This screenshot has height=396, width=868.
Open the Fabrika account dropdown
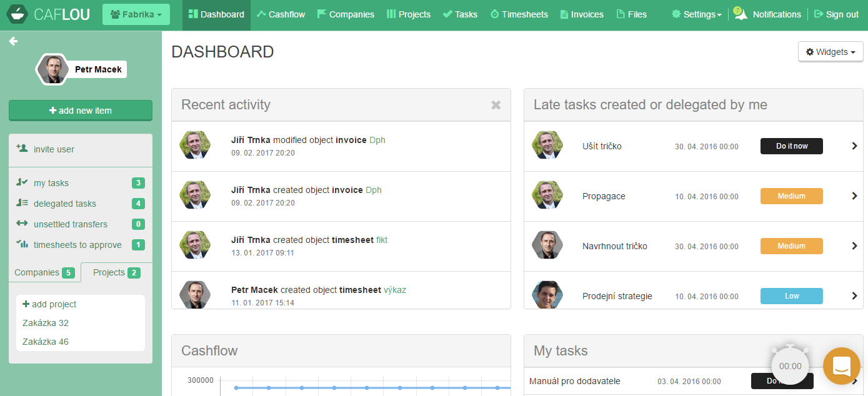point(136,14)
